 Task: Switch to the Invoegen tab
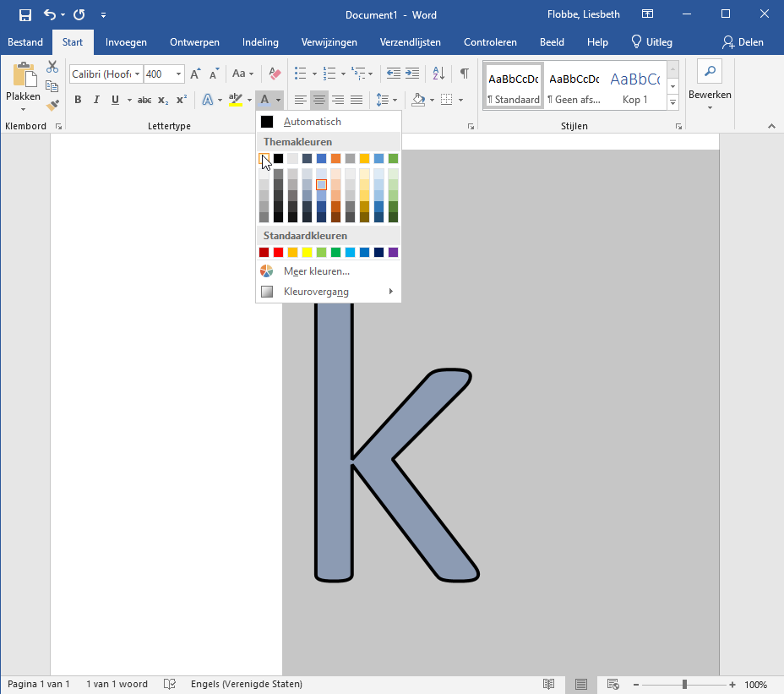point(126,42)
